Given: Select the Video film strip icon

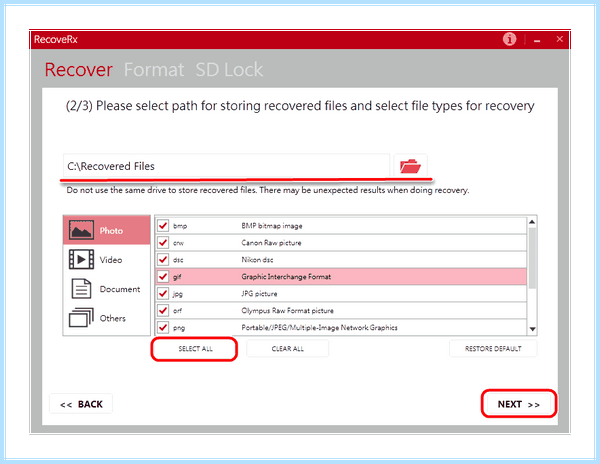Looking at the screenshot, I should [x=81, y=259].
